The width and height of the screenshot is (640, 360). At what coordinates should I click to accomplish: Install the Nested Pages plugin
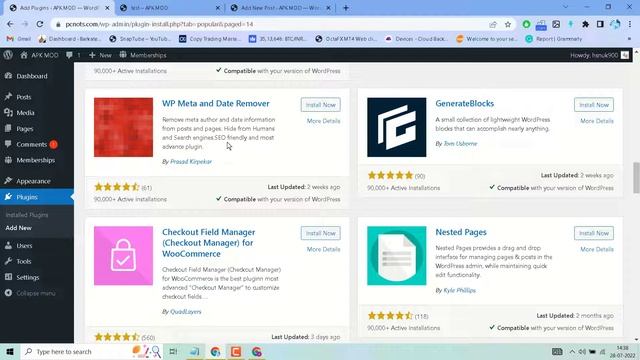pyautogui.click(x=593, y=233)
